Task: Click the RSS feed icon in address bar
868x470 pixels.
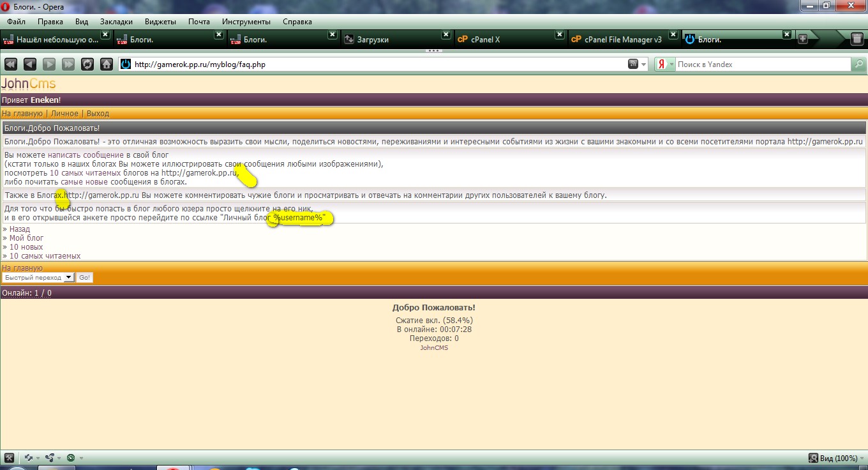Action: click(633, 64)
